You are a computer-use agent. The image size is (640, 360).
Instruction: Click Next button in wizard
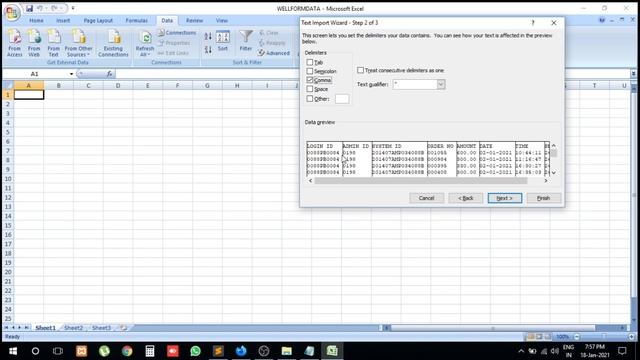click(504, 198)
